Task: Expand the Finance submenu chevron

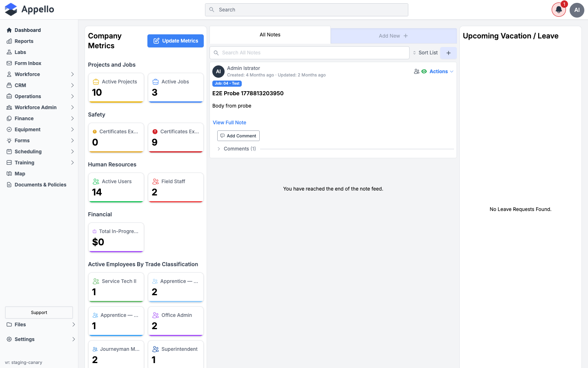Action: (x=72, y=119)
